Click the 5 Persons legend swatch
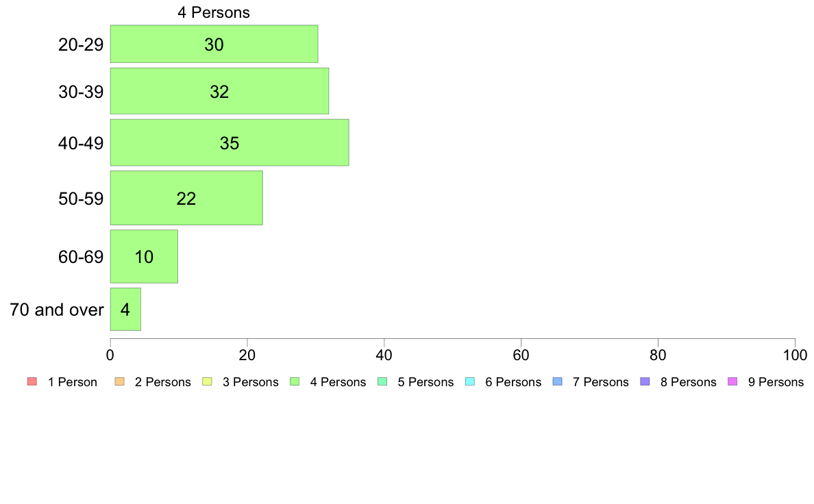 (382, 381)
